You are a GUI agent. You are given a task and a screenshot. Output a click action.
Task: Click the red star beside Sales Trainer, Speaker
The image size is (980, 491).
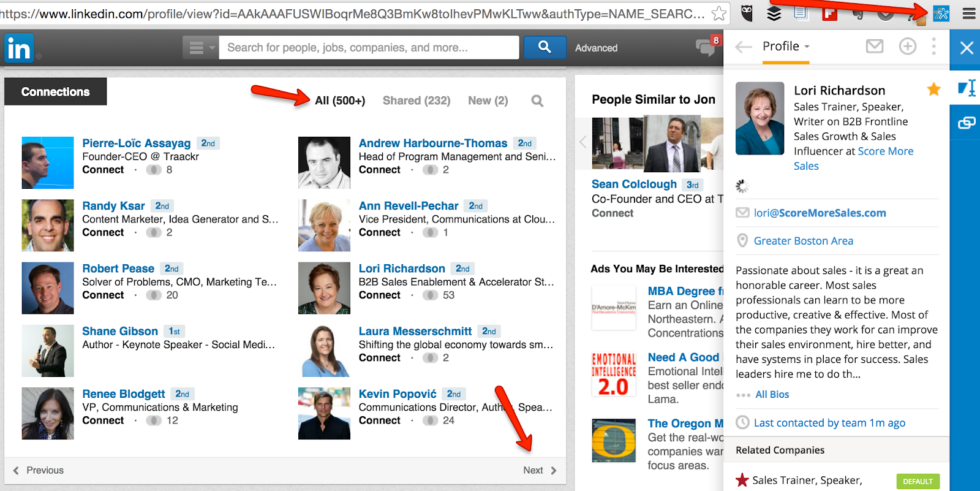click(742, 480)
